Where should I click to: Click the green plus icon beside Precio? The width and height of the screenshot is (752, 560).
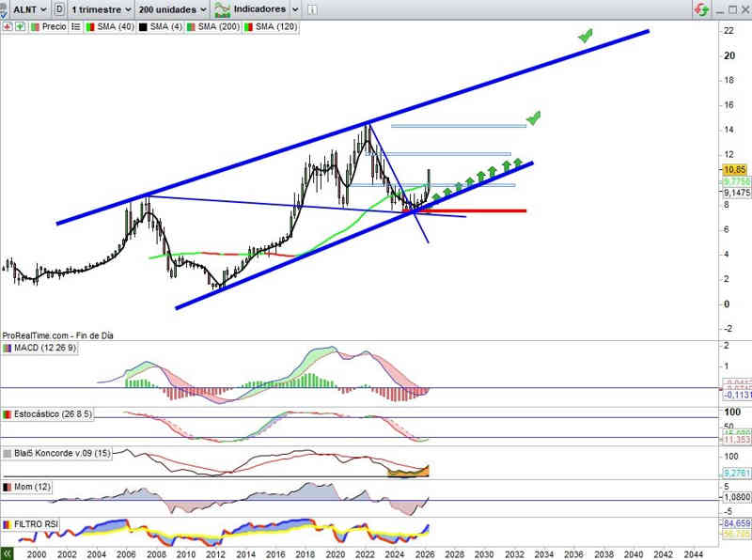pos(20,27)
